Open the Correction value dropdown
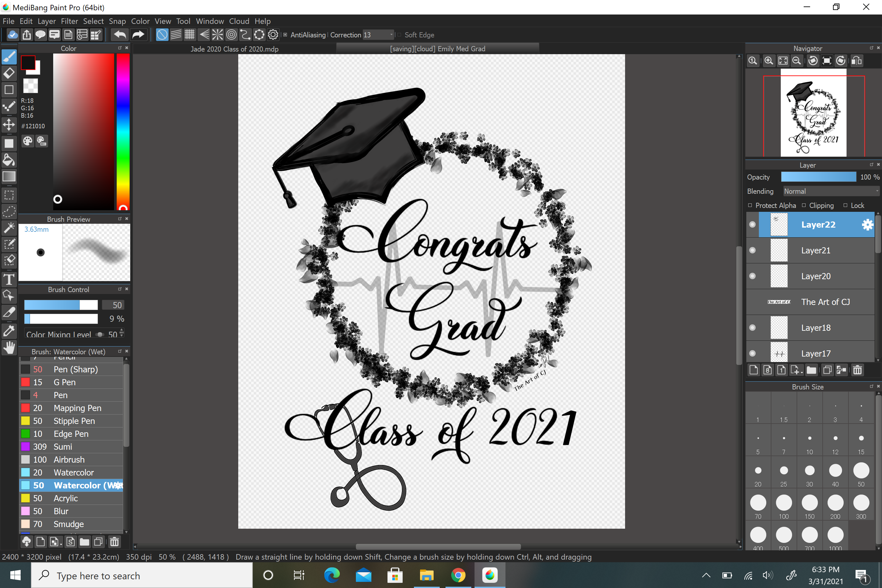 pos(391,35)
